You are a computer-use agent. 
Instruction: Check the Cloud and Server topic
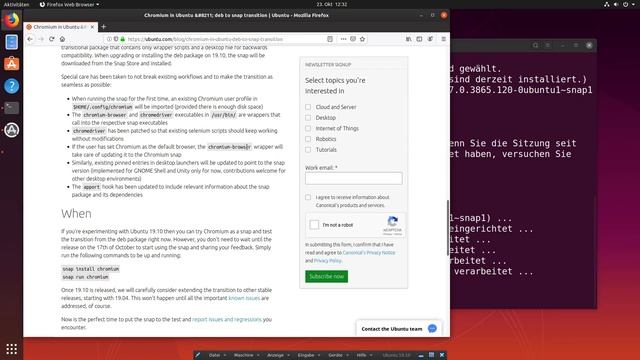point(308,107)
